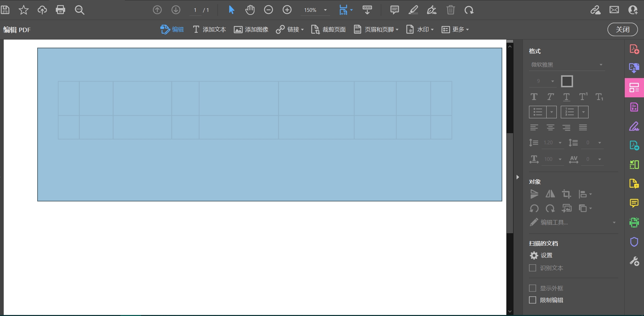Apply bulleted list format
644x316 pixels.
538,112
